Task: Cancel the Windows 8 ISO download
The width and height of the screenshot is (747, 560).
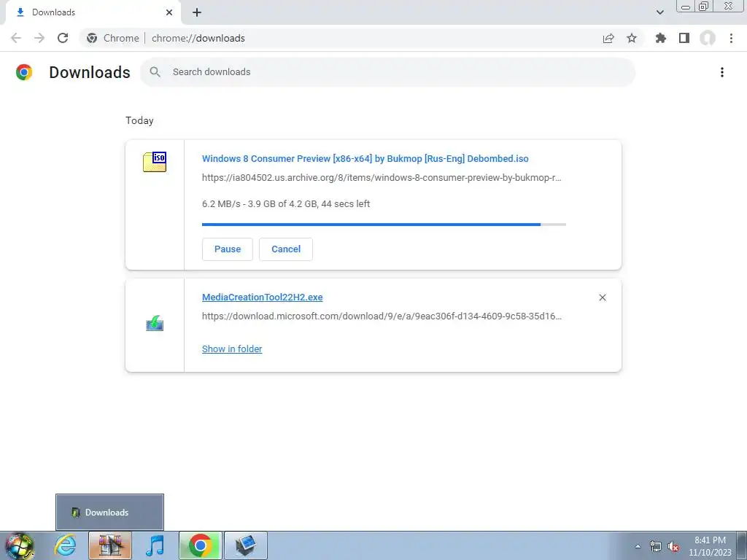Action: pos(286,249)
